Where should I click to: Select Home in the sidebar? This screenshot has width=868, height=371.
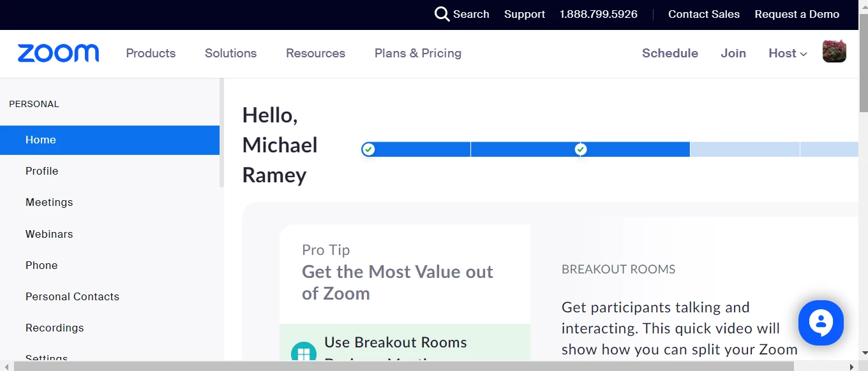(110, 140)
